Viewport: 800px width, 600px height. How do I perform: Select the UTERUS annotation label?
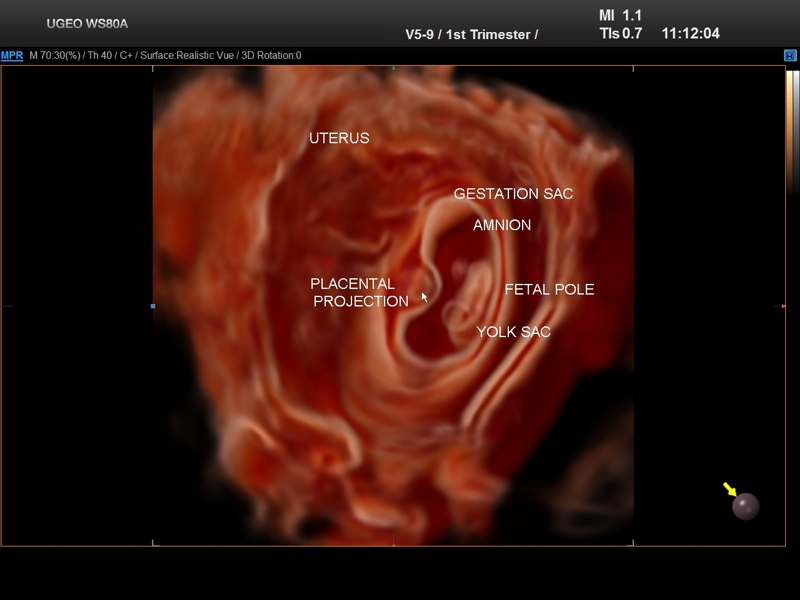339,138
